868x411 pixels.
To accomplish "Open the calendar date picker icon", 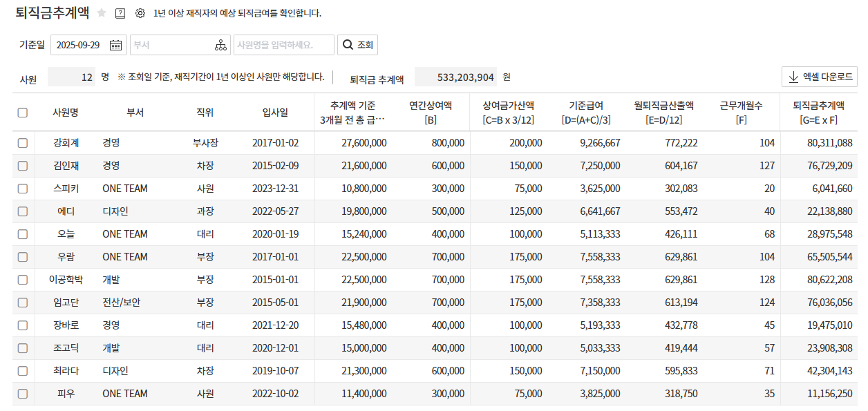I will pyautogui.click(x=115, y=45).
